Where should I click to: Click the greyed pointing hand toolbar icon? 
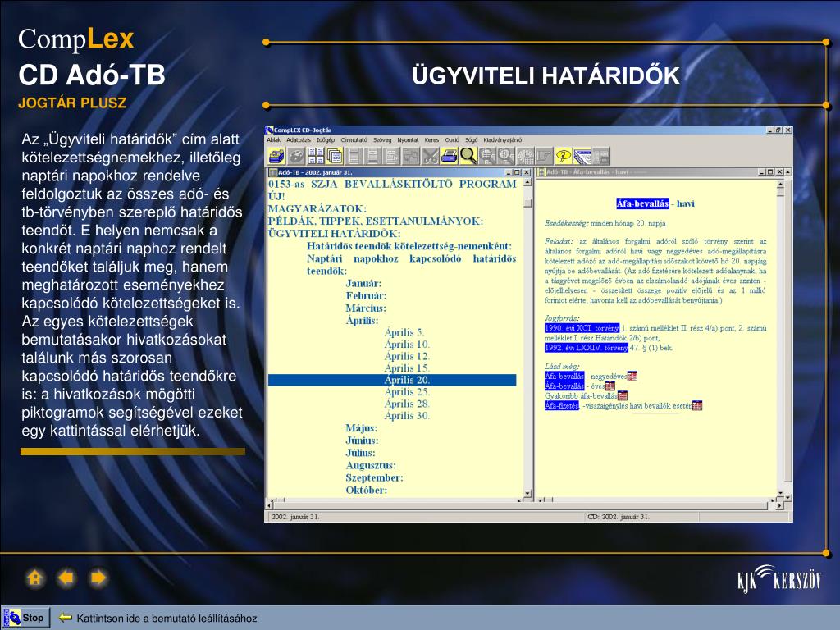(545, 156)
